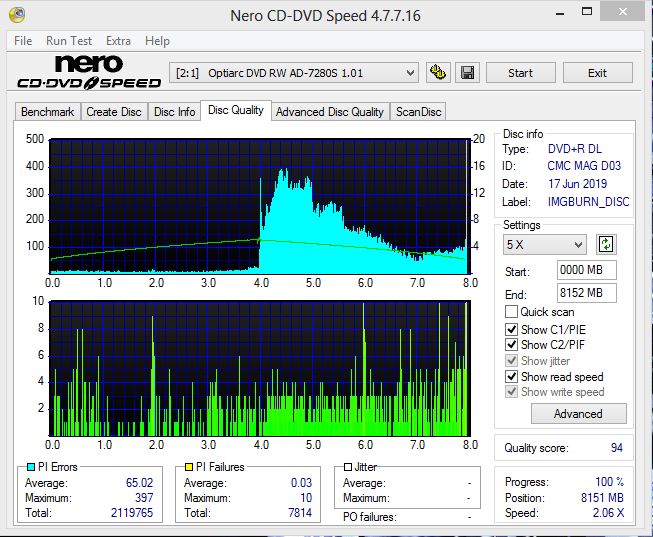Click the yellow PI Failures legend swatch
This screenshot has height=537, width=653.
point(189,467)
